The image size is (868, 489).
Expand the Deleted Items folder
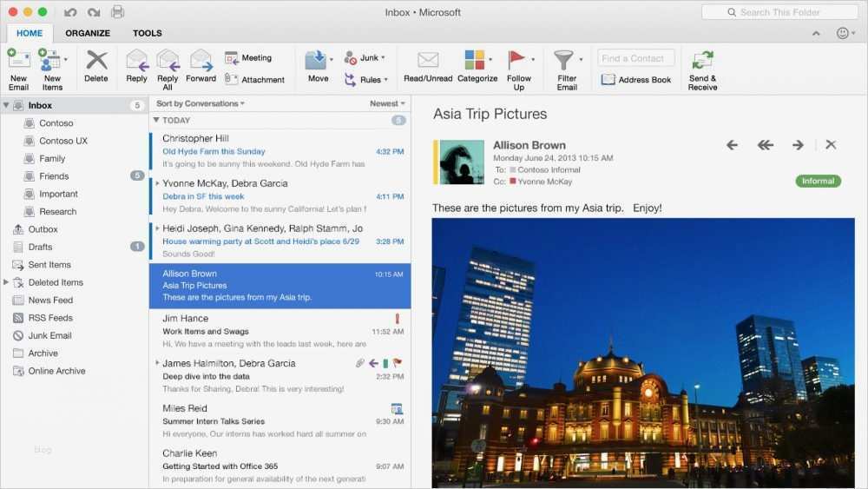click(6, 282)
